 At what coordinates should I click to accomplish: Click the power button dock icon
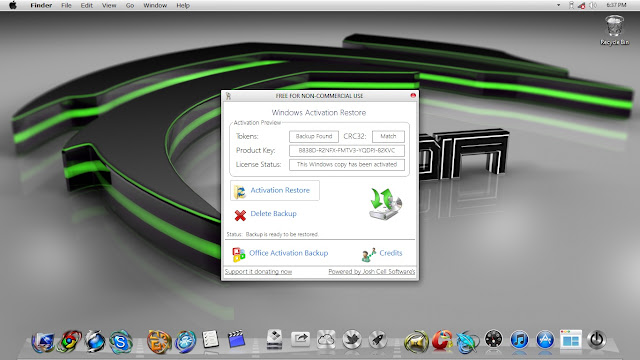click(596, 340)
